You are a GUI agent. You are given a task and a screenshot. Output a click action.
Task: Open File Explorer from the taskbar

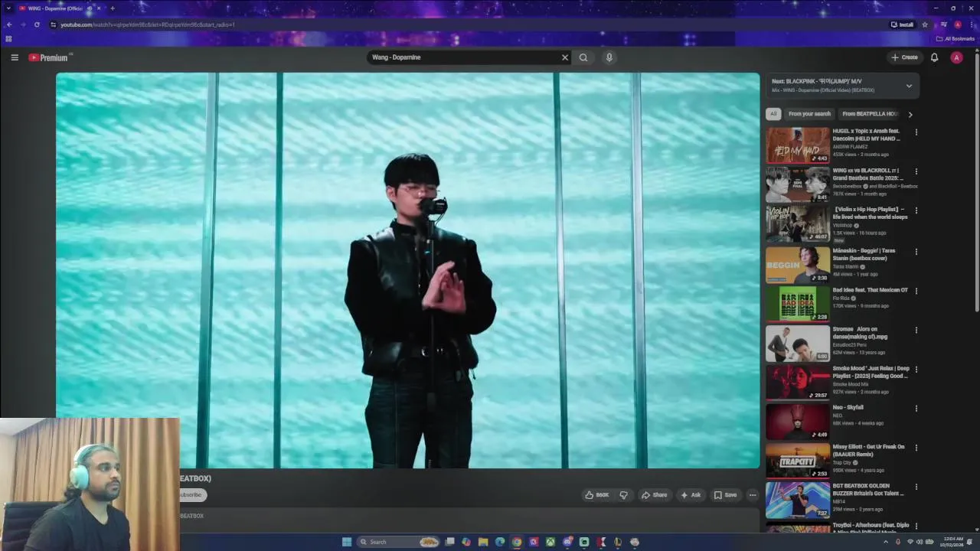pos(483,542)
